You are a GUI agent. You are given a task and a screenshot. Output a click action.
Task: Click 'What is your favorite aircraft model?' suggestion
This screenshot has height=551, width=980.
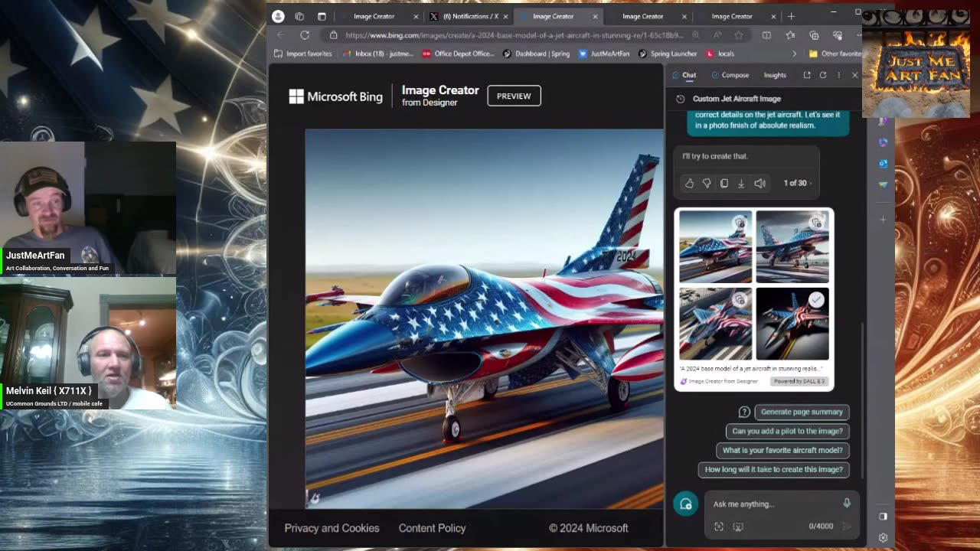coord(782,450)
